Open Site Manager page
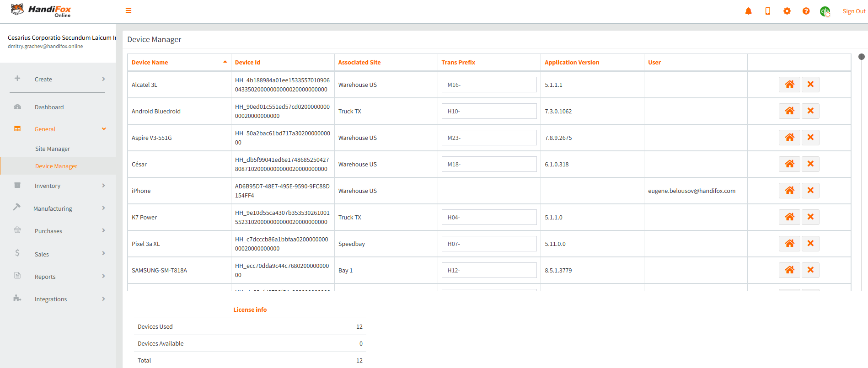The width and height of the screenshot is (868, 368). (x=53, y=149)
